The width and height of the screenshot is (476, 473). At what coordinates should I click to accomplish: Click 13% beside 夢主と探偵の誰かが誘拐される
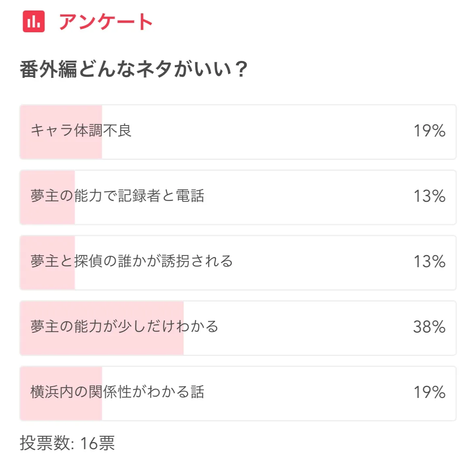pos(429,262)
